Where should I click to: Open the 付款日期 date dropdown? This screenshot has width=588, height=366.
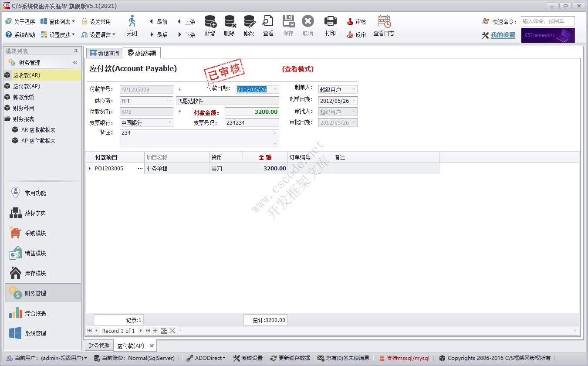(x=276, y=89)
